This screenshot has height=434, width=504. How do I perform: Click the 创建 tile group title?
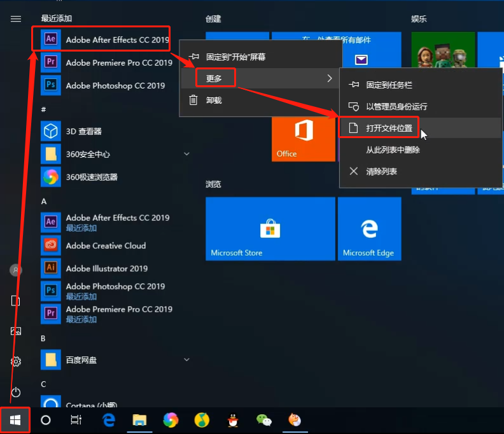point(213,19)
